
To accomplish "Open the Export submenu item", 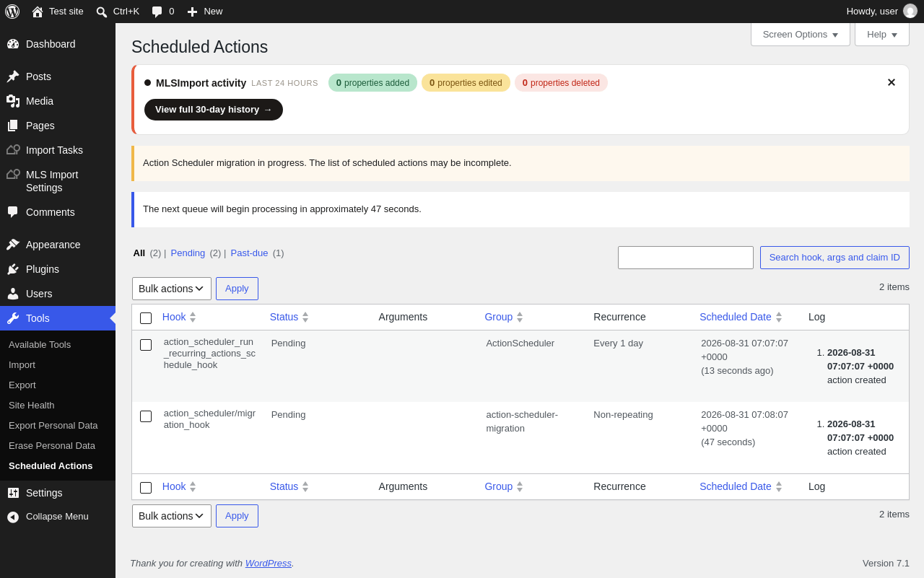I will coord(22,385).
